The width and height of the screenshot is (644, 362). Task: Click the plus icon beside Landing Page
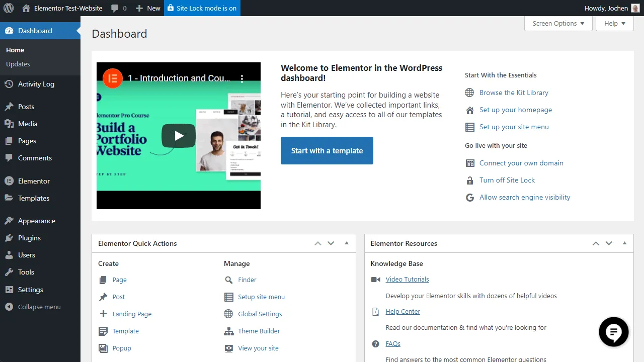click(x=103, y=314)
